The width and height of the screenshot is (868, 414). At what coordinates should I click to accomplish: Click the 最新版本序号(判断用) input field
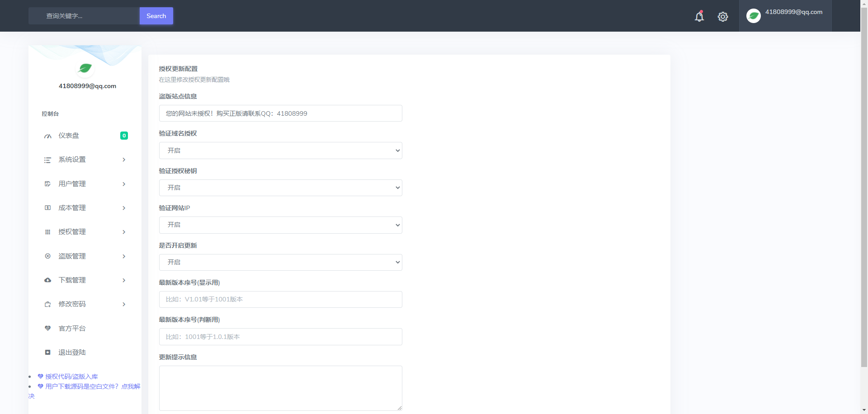(280, 337)
